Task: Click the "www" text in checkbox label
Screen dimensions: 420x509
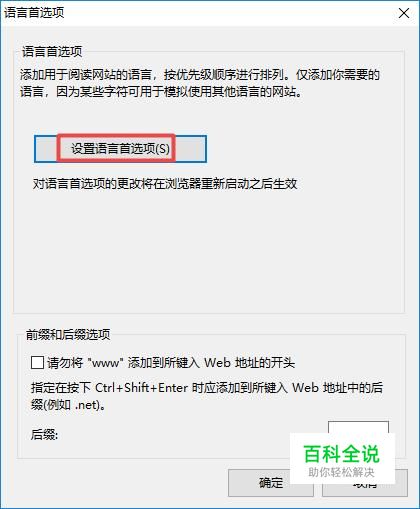Action: (105, 362)
